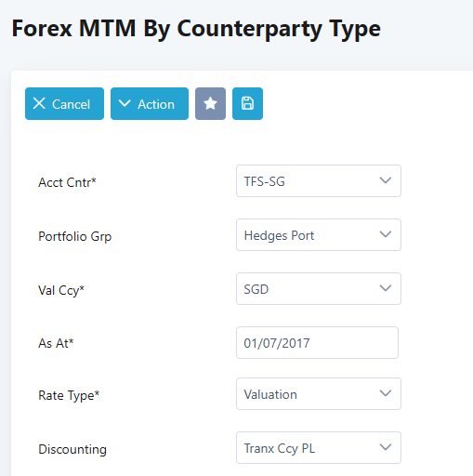Click the star favorite icon button

[210, 103]
